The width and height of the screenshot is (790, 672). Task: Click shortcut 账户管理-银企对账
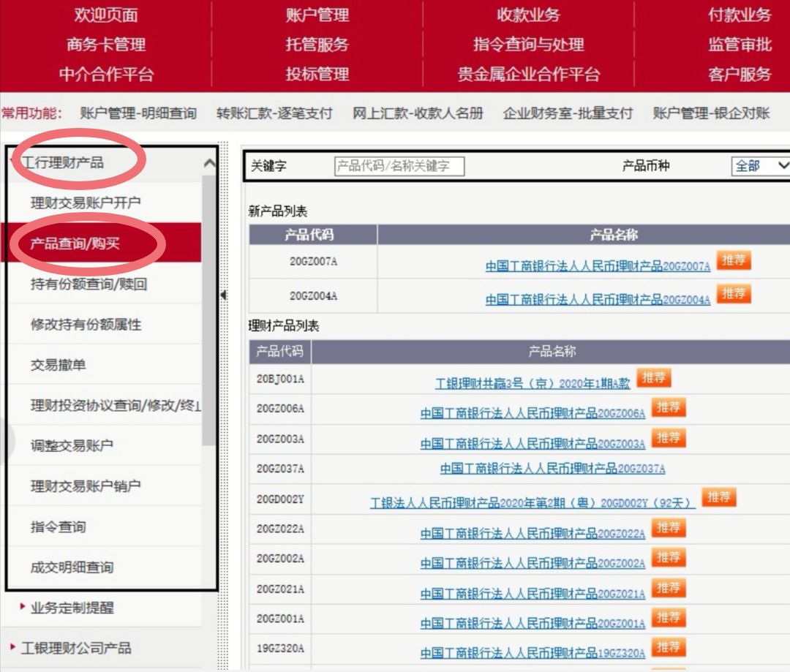712,113
